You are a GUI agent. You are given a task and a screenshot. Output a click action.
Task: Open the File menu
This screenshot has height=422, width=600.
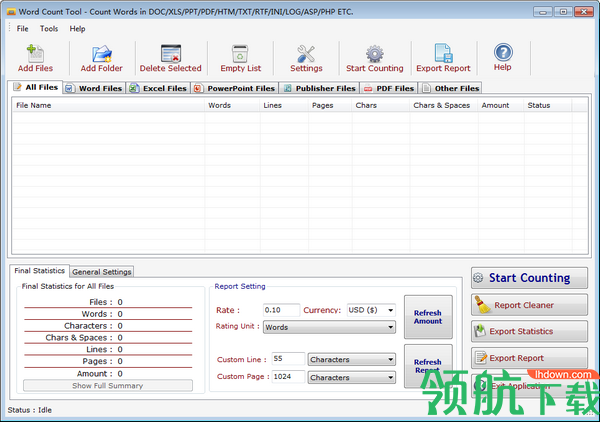23,29
